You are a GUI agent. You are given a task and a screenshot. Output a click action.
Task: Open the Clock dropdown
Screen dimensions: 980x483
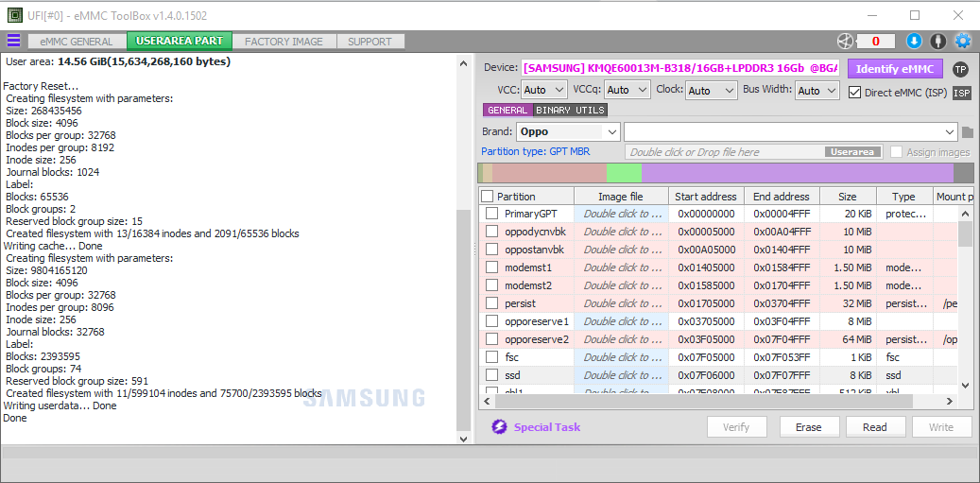pos(712,90)
